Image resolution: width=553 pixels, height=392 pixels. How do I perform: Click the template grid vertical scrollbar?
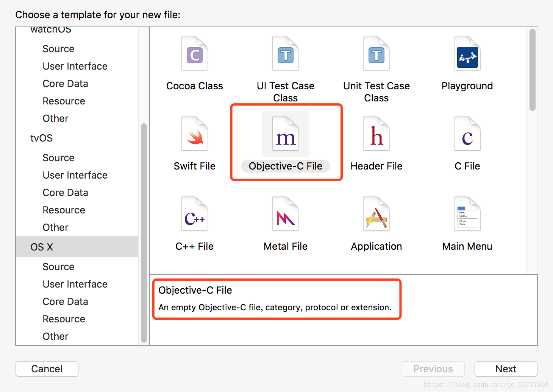533,70
